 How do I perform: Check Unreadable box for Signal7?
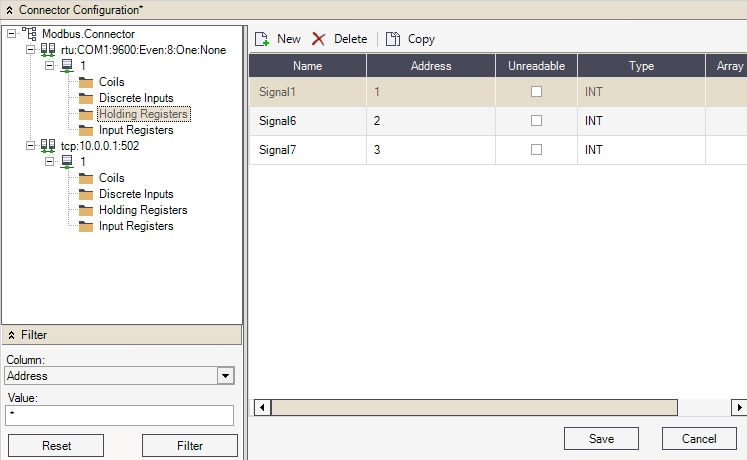click(537, 150)
